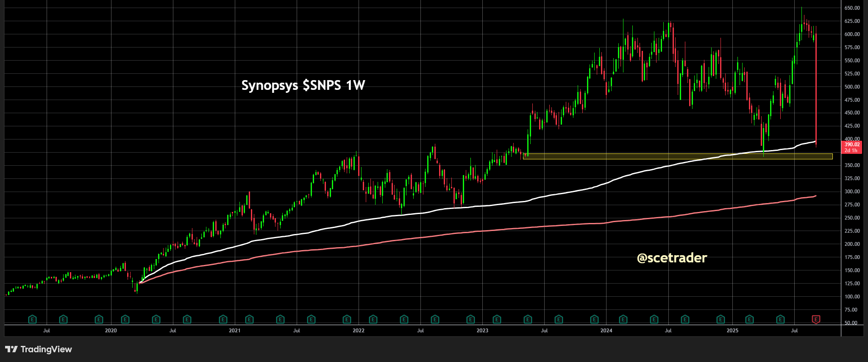Click the May 2025 earnings marker
The width and height of the screenshot is (868, 362).
[x=780, y=319]
